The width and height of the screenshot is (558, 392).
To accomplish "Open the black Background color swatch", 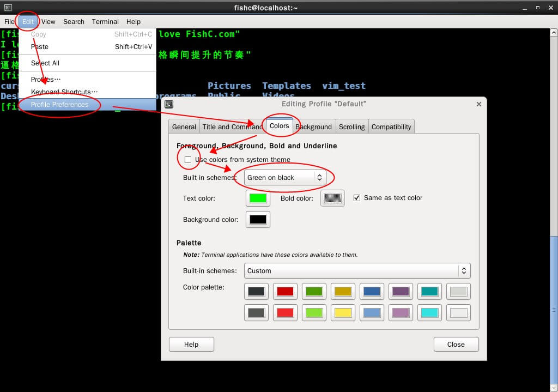I will 258,220.
